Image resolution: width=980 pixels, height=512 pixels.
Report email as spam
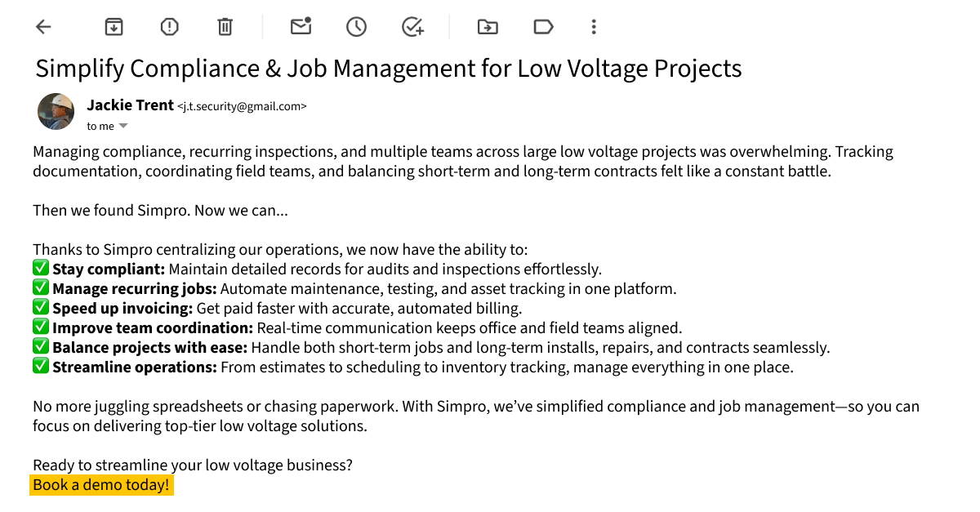point(169,27)
